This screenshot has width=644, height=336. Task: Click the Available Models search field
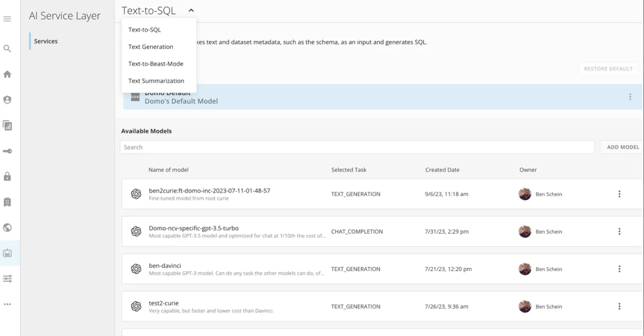pos(357,147)
